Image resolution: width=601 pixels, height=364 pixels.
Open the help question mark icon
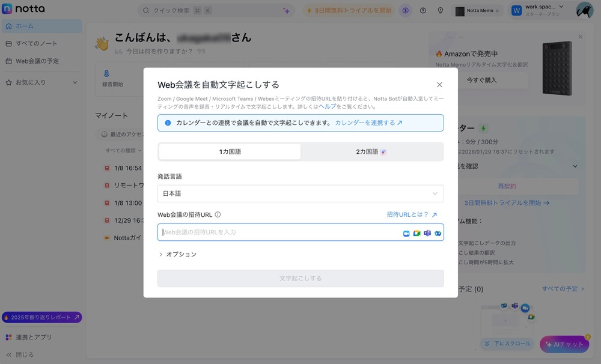[x=423, y=10]
